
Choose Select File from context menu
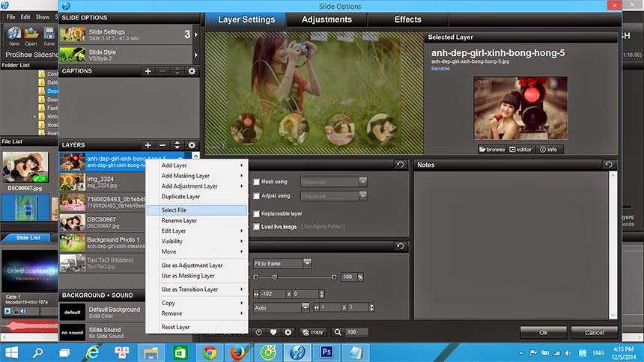tap(197, 209)
